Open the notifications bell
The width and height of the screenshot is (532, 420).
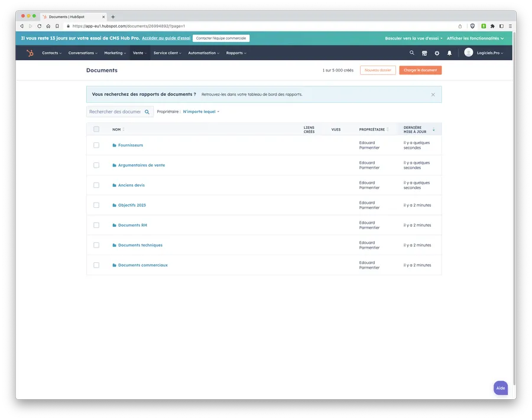click(450, 53)
